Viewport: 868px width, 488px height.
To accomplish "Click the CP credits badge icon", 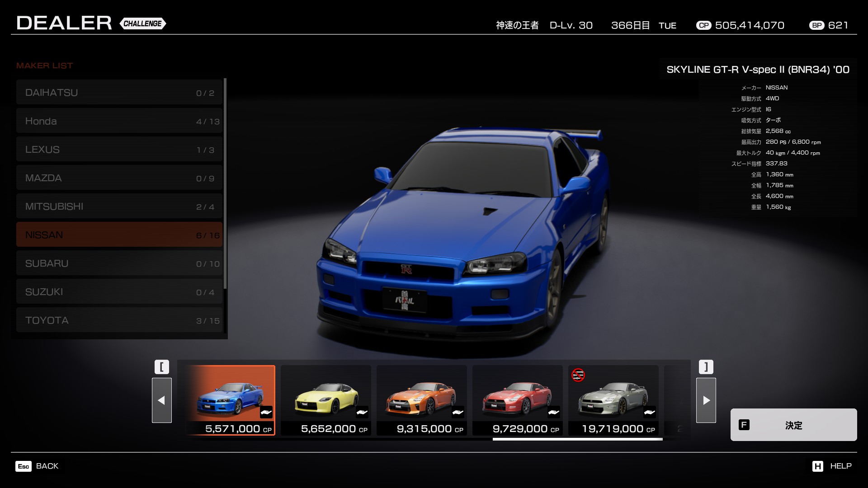I will (703, 25).
